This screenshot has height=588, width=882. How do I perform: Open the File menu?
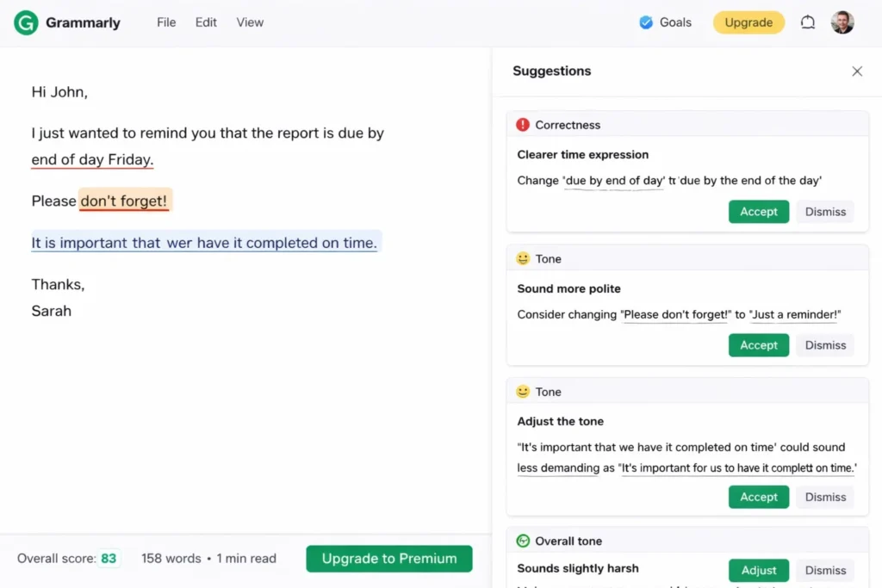tap(166, 22)
